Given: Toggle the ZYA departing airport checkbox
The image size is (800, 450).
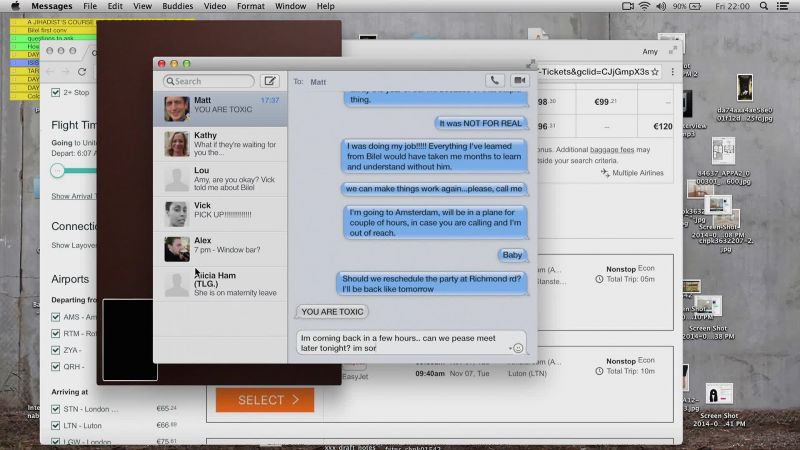Looking at the screenshot, I should pos(56,350).
